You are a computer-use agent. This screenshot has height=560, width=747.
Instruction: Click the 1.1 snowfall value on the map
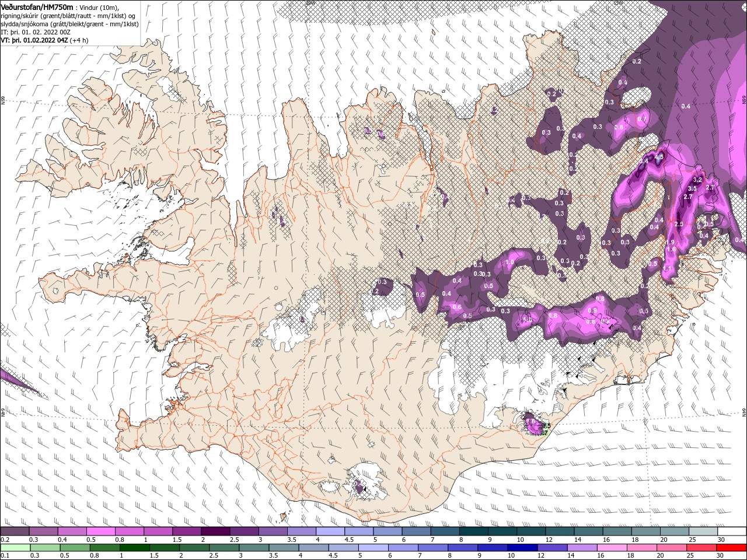click(x=668, y=269)
